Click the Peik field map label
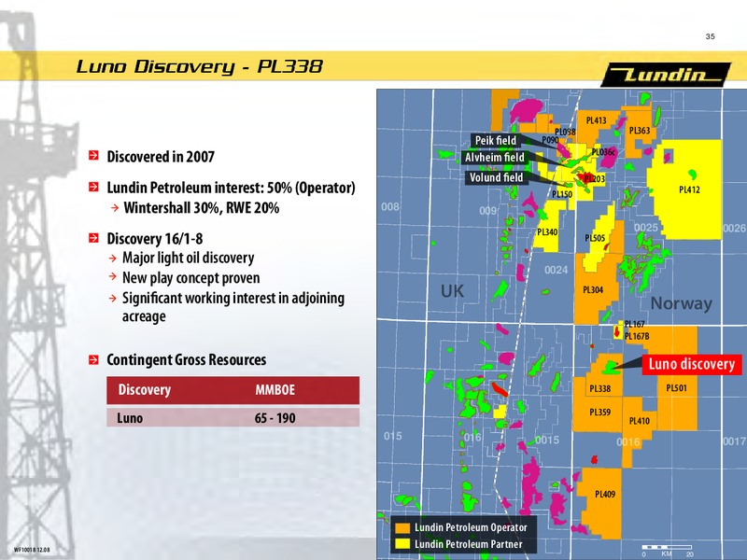This screenshot has width=747, height=560. pos(496,141)
